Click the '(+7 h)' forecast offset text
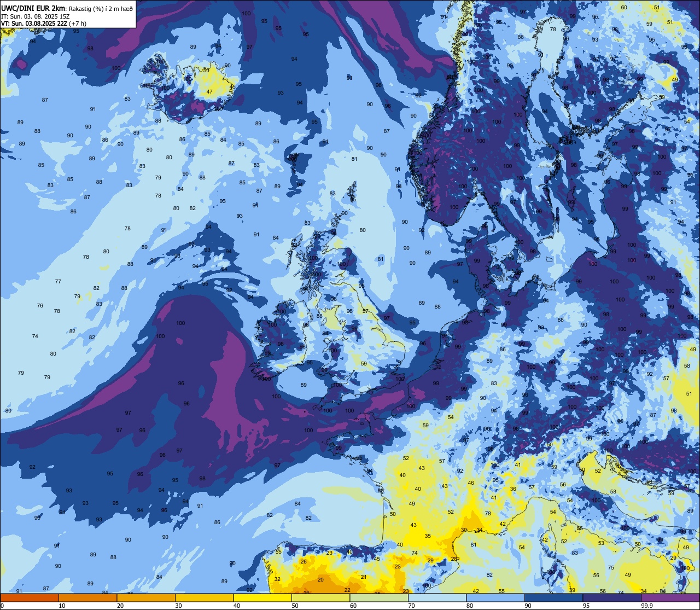 pyautogui.click(x=78, y=24)
